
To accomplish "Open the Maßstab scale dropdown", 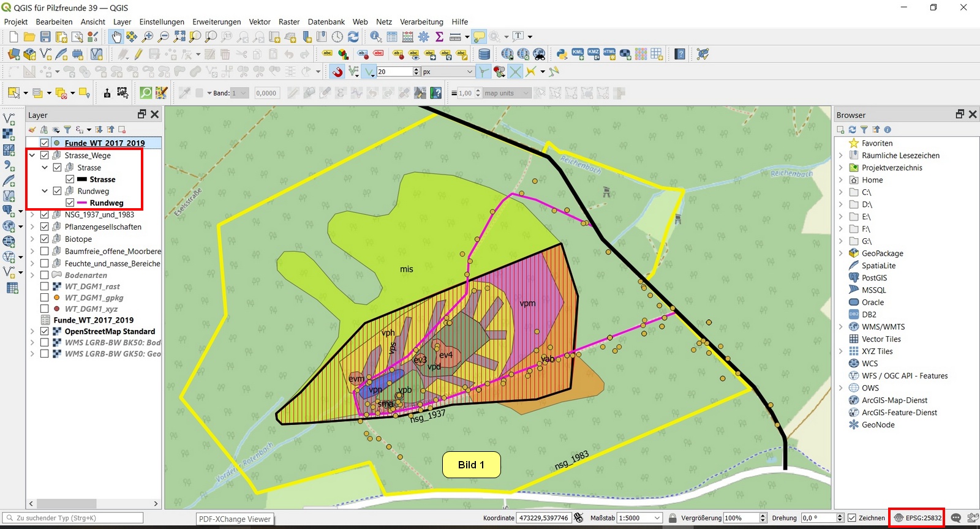I will pos(657,518).
